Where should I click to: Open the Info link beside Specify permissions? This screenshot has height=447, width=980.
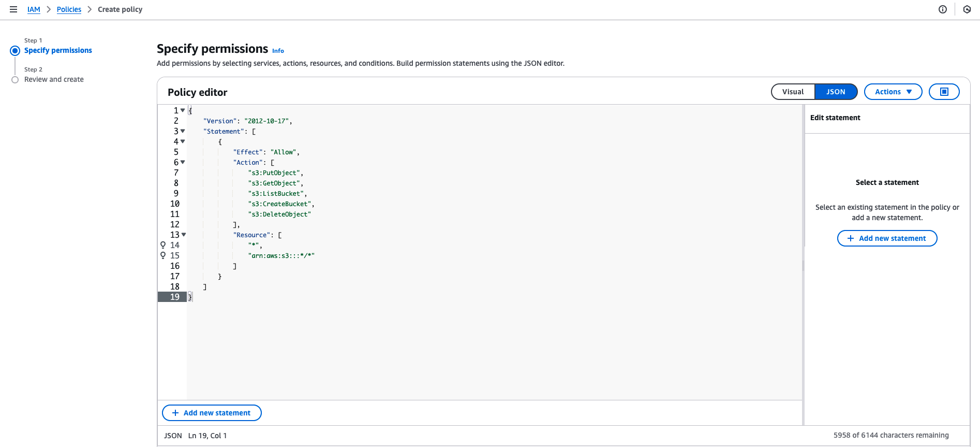point(278,51)
